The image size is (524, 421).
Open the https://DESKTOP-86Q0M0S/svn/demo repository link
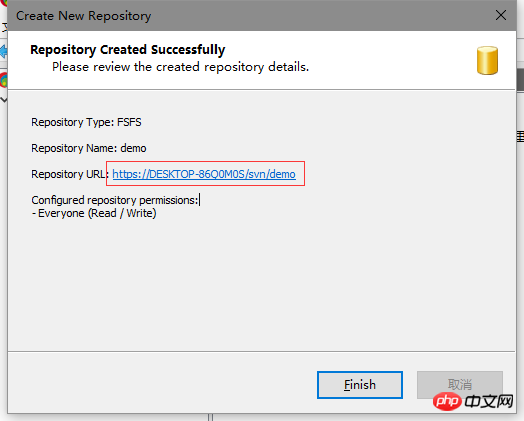click(x=204, y=174)
